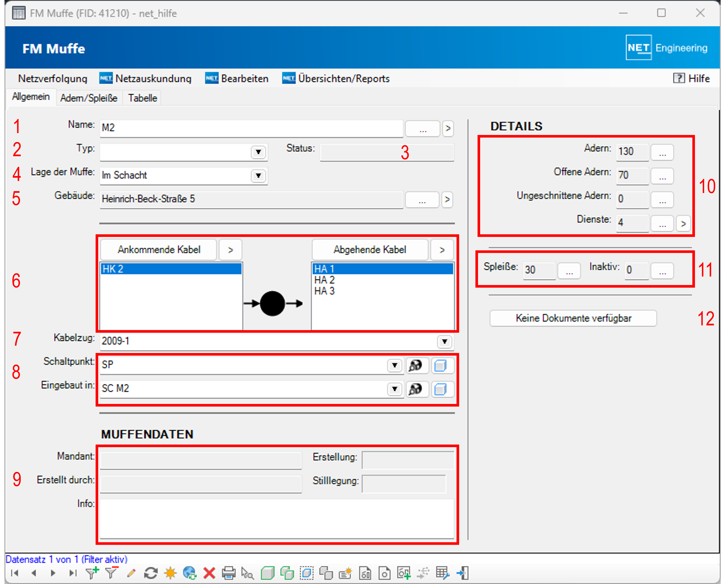
Task: Go to the next record arrow
Action: click(53, 573)
